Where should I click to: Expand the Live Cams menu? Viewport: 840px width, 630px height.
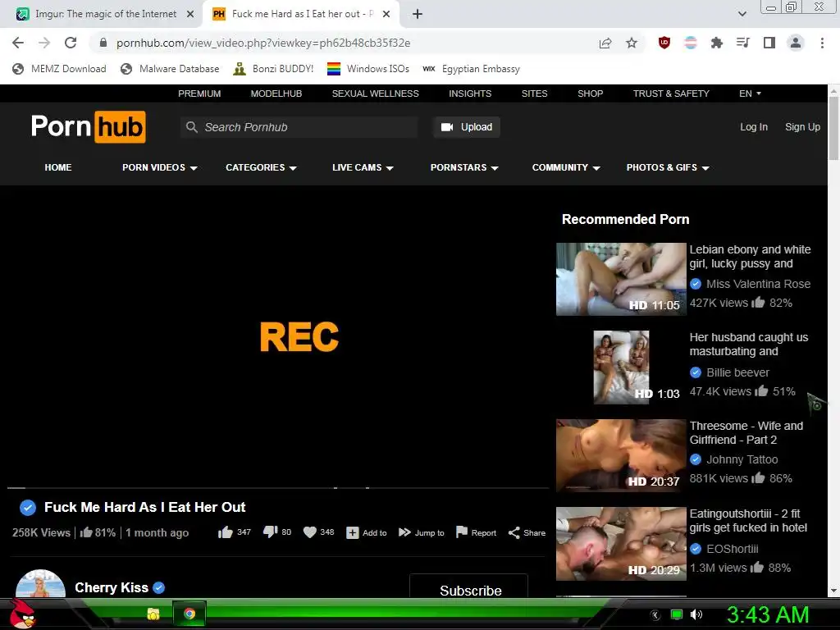coord(363,167)
